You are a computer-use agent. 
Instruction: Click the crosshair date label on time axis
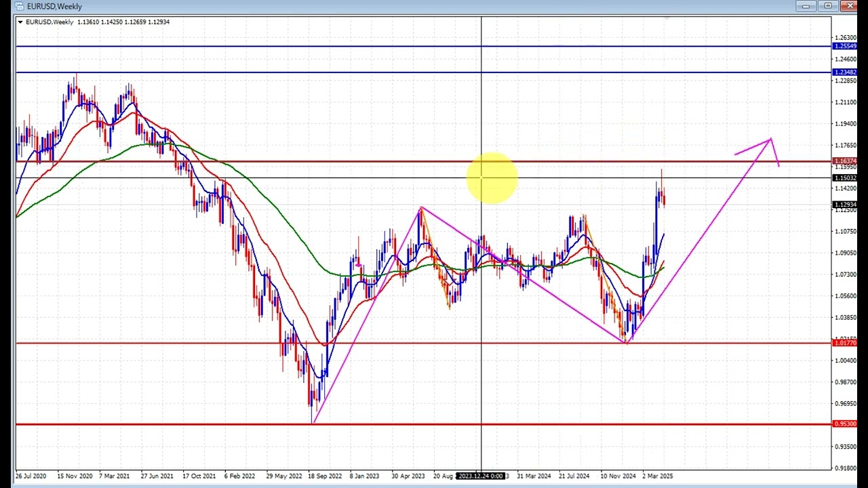click(x=481, y=476)
